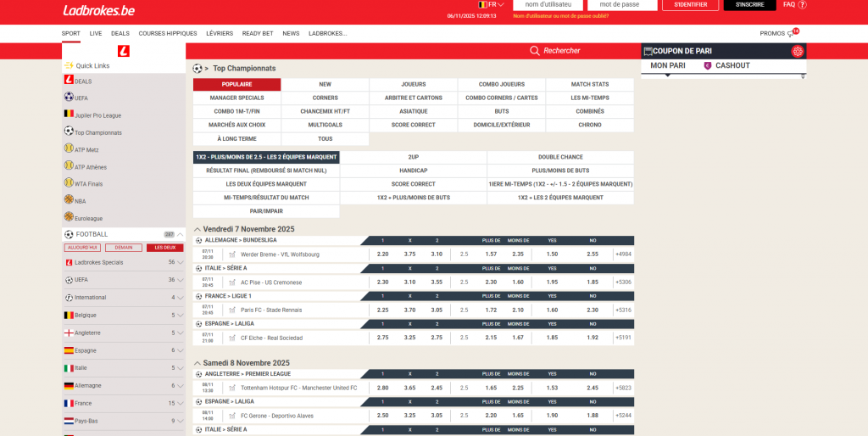The width and height of the screenshot is (868, 436).
Task: Click the red Ladbrokes logo above Quick Links
Action: (124, 51)
